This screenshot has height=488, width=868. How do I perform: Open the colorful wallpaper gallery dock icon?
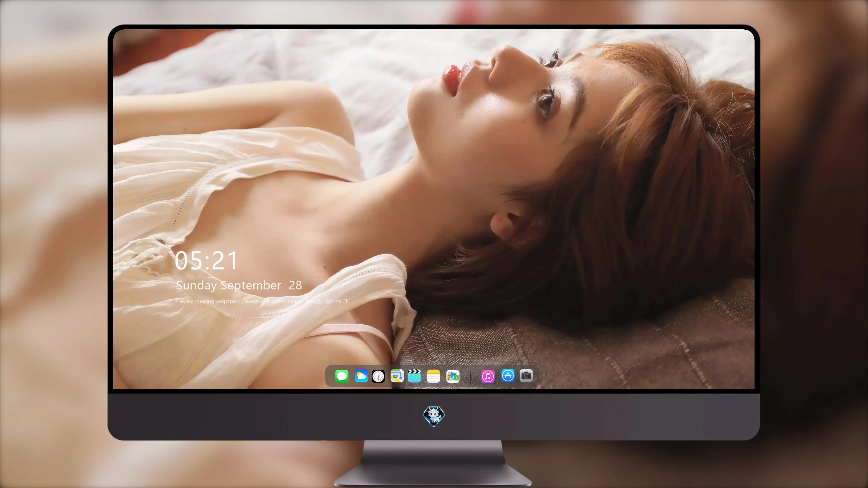point(453,376)
